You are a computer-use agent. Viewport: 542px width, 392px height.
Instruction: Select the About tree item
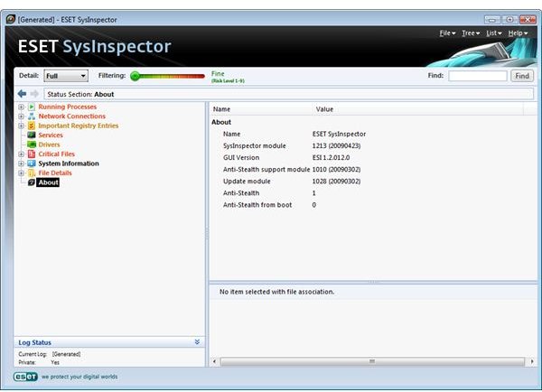point(49,182)
